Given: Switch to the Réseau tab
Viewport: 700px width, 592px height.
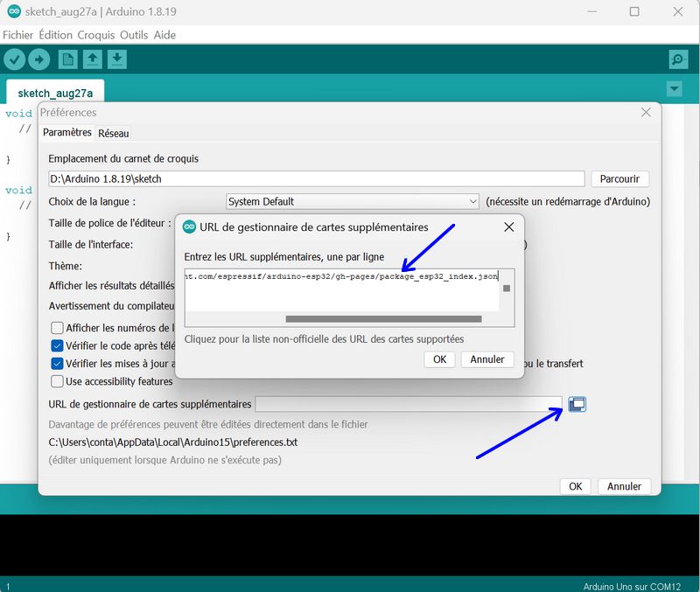Looking at the screenshot, I should coord(114,134).
